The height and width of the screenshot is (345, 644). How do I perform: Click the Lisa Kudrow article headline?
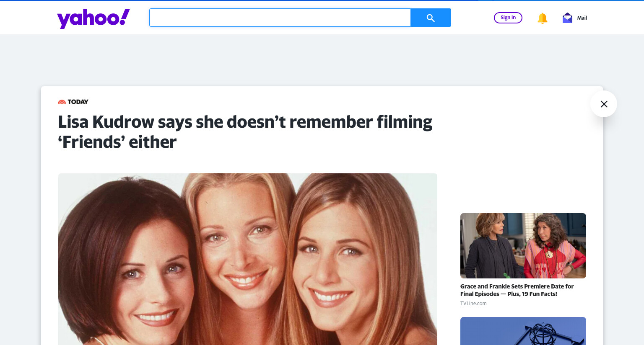pyautogui.click(x=245, y=132)
